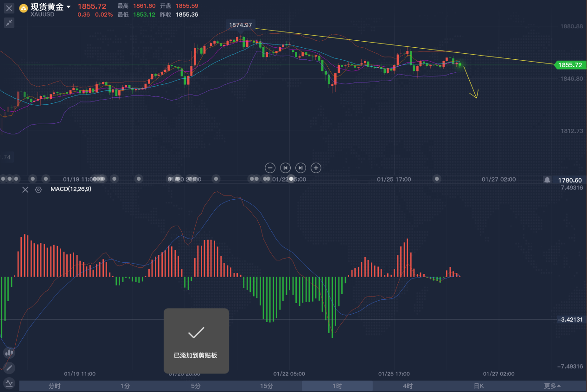This screenshot has height=392, width=587.
Task: Open MACD indicator settings hexagon icon
Action: (38, 190)
